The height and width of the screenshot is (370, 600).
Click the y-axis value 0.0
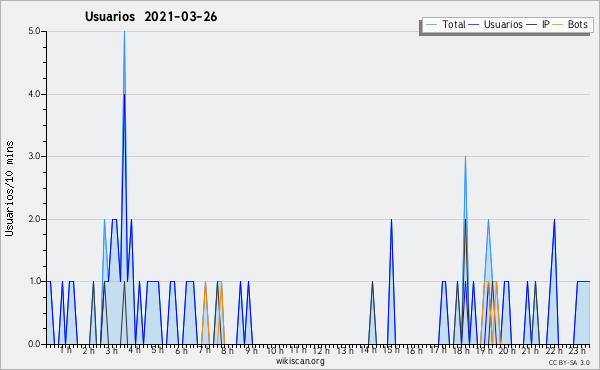[34, 344]
